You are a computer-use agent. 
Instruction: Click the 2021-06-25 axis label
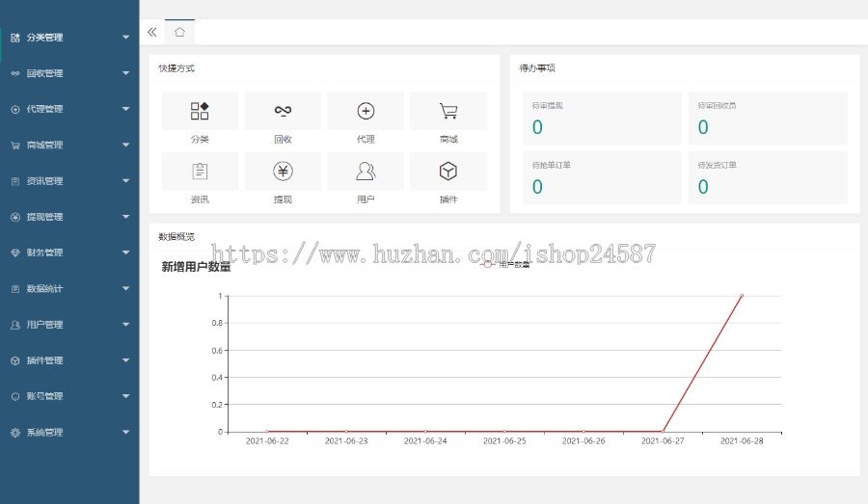pyautogui.click(x=504, y=441)
